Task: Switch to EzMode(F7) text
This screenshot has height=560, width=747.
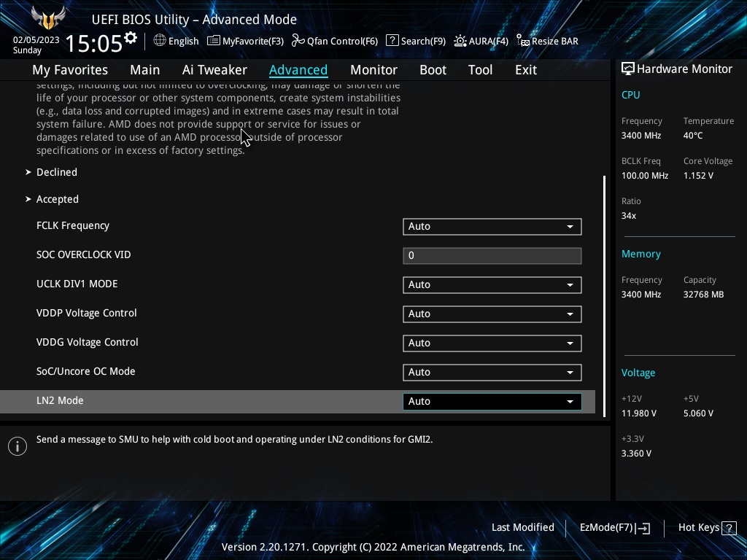Action: pyautogui.click(x=606, y=528)
